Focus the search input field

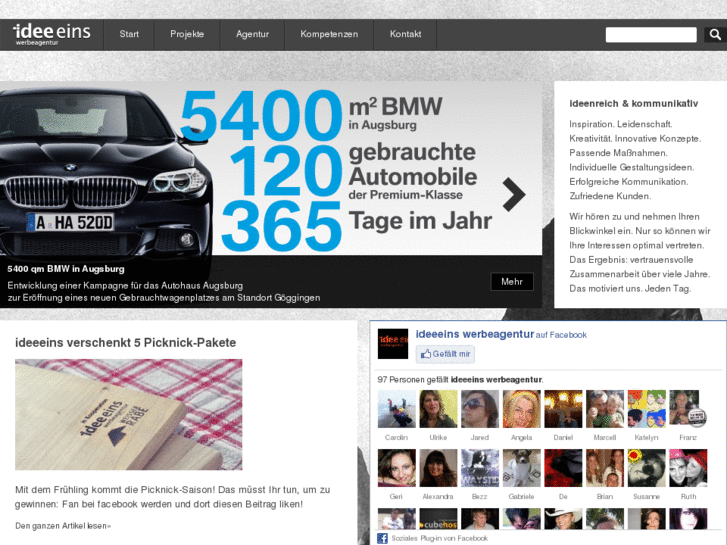[x=651, y=35]
